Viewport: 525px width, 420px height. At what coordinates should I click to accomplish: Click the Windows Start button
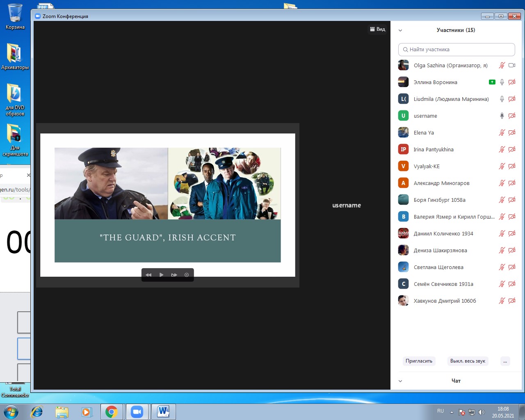[11, 412]
